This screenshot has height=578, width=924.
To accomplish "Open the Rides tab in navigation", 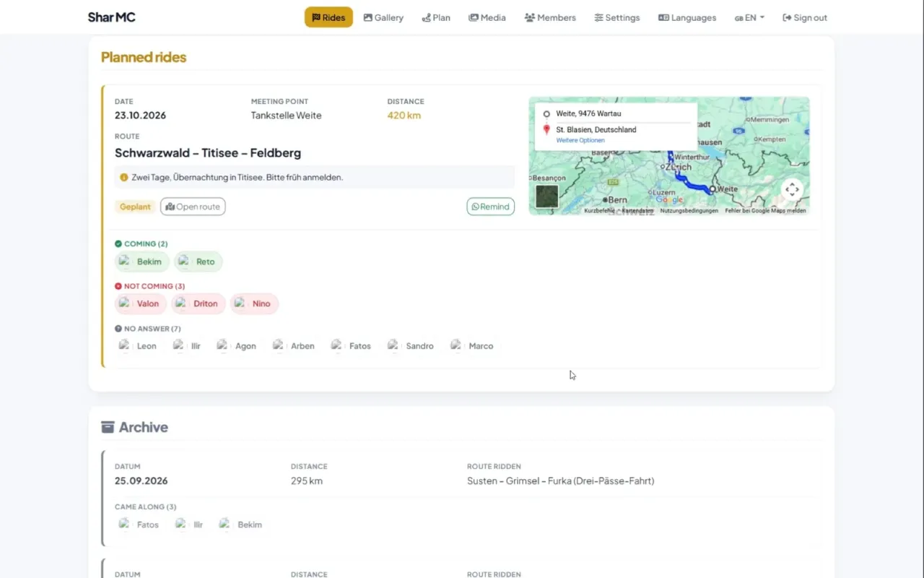I will click(328, 17).
